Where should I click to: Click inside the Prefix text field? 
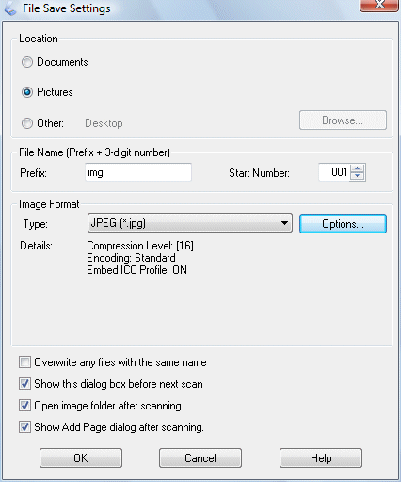pos(138,172)
